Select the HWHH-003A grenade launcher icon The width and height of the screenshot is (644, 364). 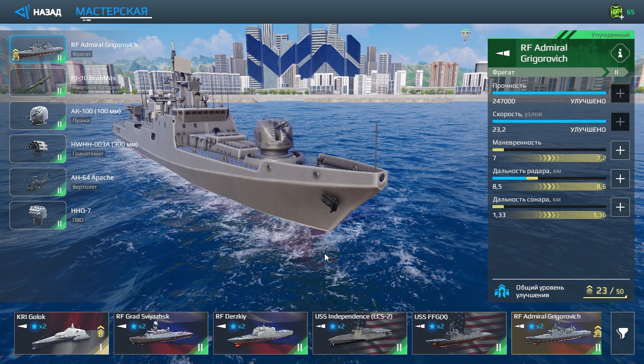38,149
